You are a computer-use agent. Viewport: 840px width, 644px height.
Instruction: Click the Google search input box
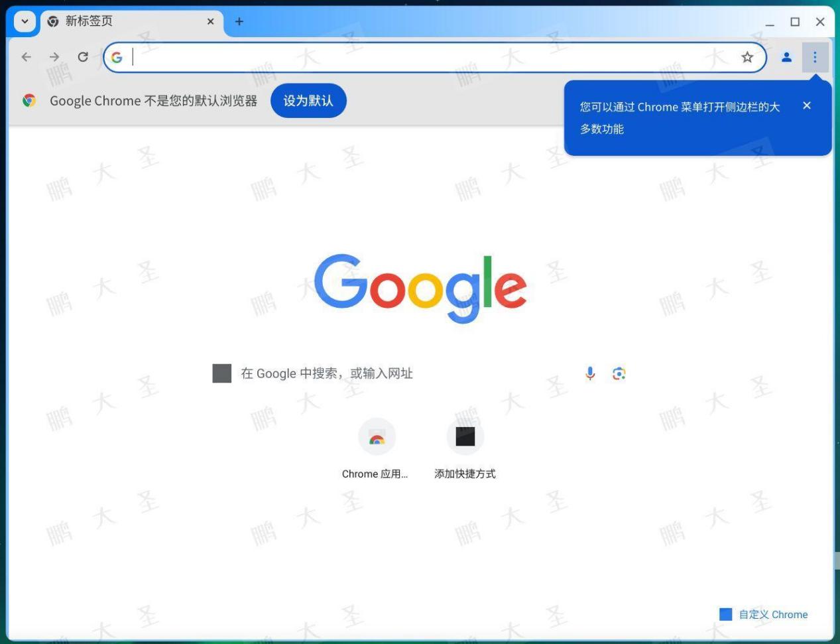(x=398, y=373)
